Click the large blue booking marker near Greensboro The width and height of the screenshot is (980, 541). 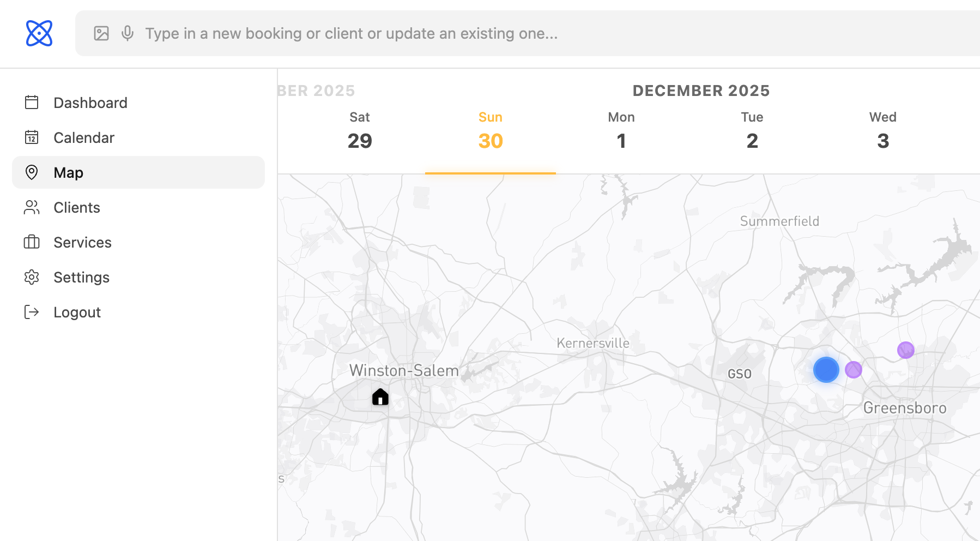coord(825,369)
